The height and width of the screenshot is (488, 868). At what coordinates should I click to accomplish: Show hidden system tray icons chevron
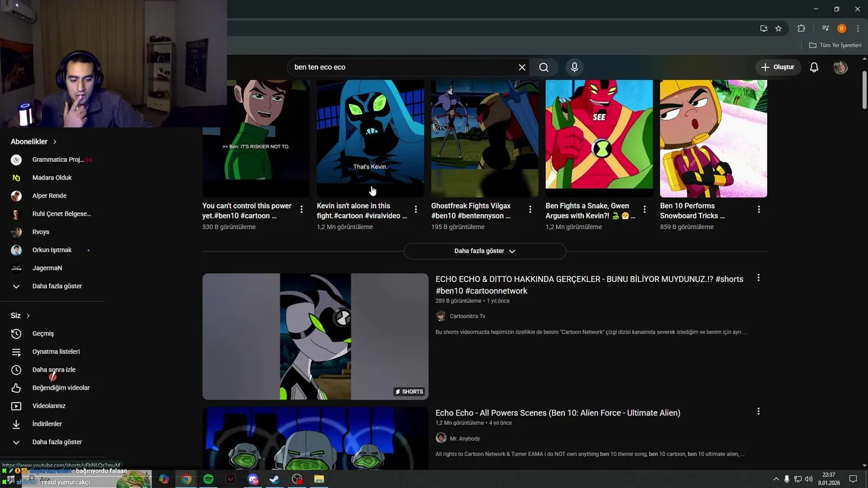776,479
